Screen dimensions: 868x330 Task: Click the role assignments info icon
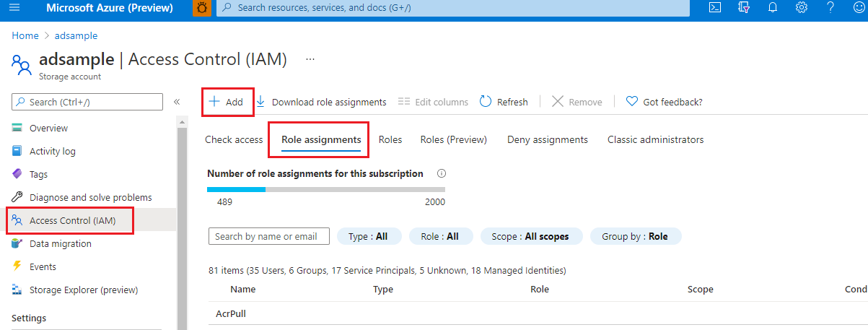pyautogui.click(x=442, y=174)
